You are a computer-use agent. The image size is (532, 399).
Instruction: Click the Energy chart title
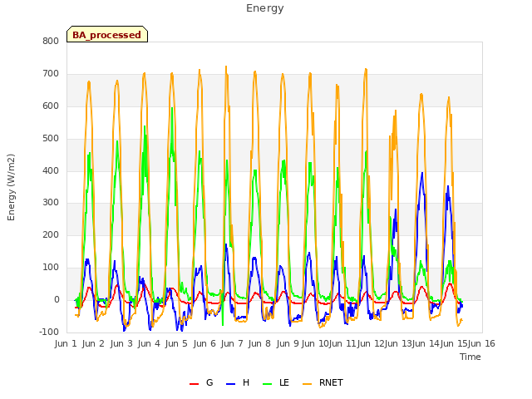[265, 8]
